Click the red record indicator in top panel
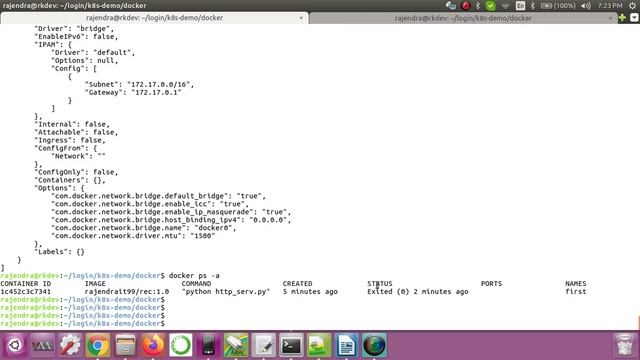This screenshot has height=360, width=640. pos(465,6)
